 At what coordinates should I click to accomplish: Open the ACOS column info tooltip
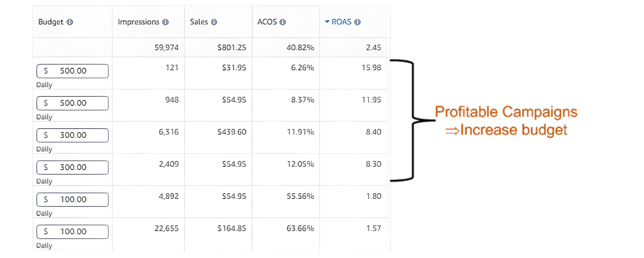click(283, 22)
